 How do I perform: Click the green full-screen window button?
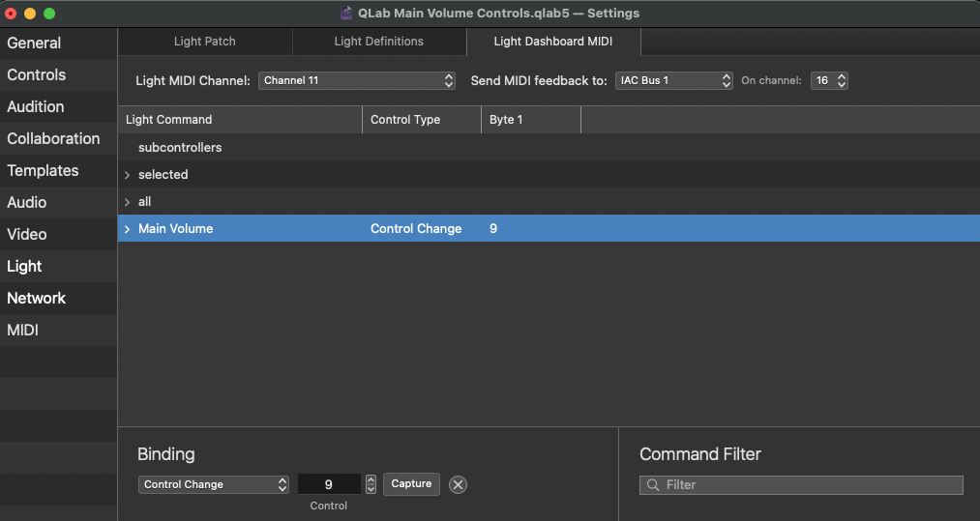point(49,14)
